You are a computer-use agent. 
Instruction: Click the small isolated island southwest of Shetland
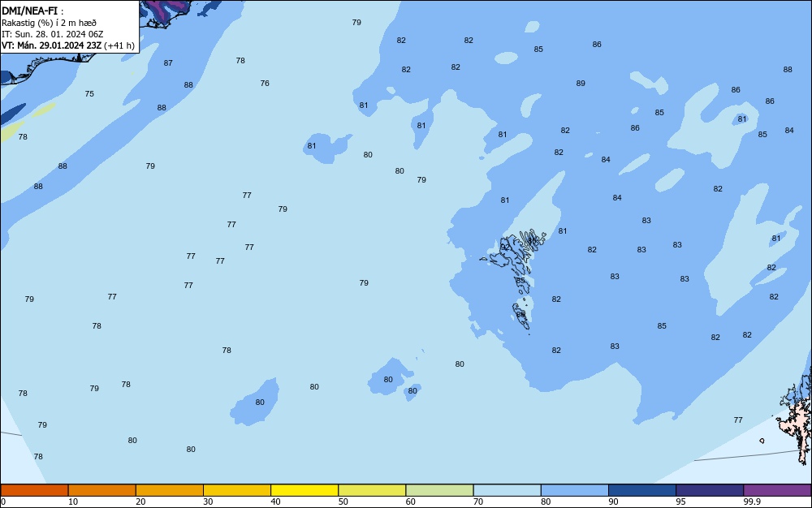(x=762, y=441)
